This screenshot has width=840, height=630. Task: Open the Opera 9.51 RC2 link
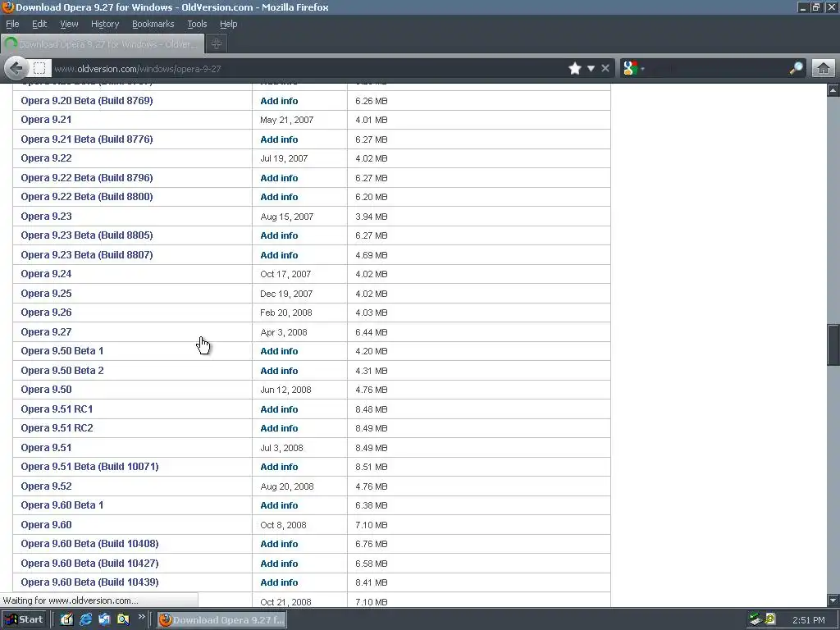57,428
